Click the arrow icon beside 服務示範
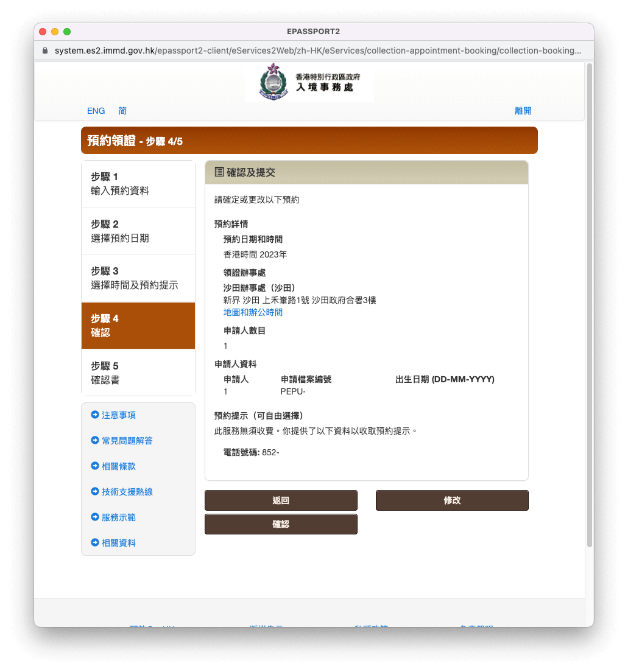The width and height of the screenshot is (628, 672). click(95, 517)
